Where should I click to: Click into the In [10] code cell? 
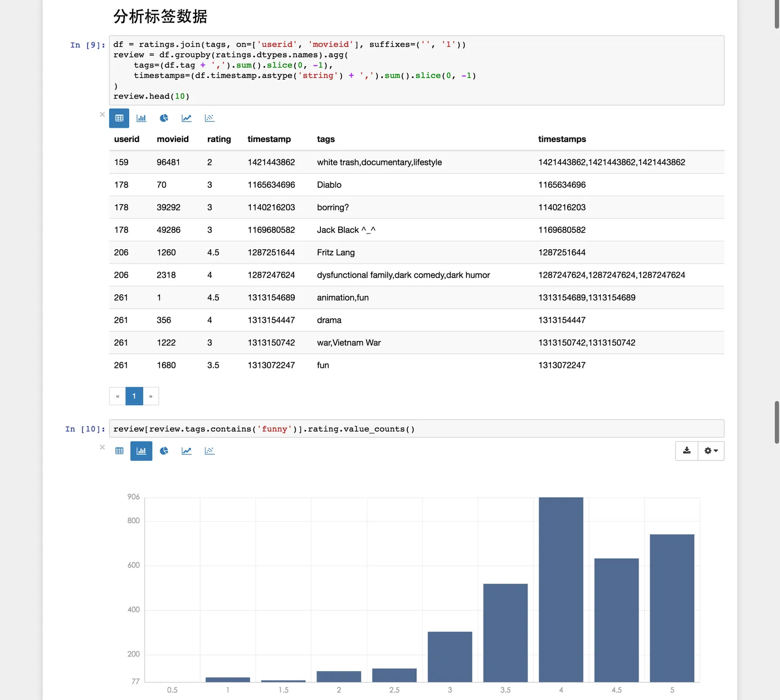(417, 429)
